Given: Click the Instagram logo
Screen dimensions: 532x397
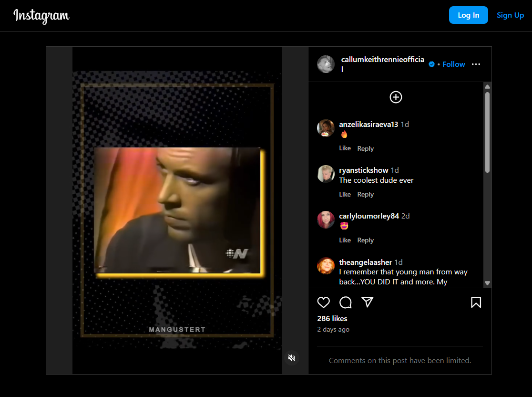Looking at the screenshot, I should tap(41, 16).
